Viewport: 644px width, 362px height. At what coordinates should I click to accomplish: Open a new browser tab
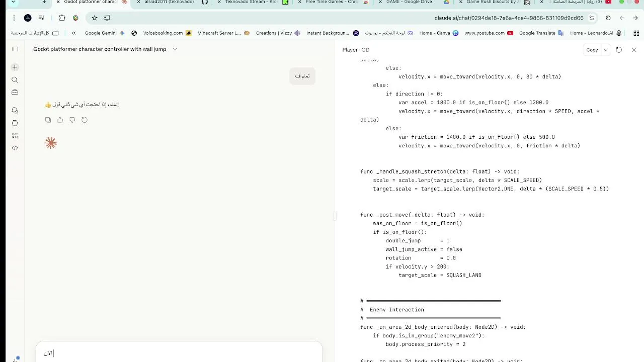click(44, 2)
